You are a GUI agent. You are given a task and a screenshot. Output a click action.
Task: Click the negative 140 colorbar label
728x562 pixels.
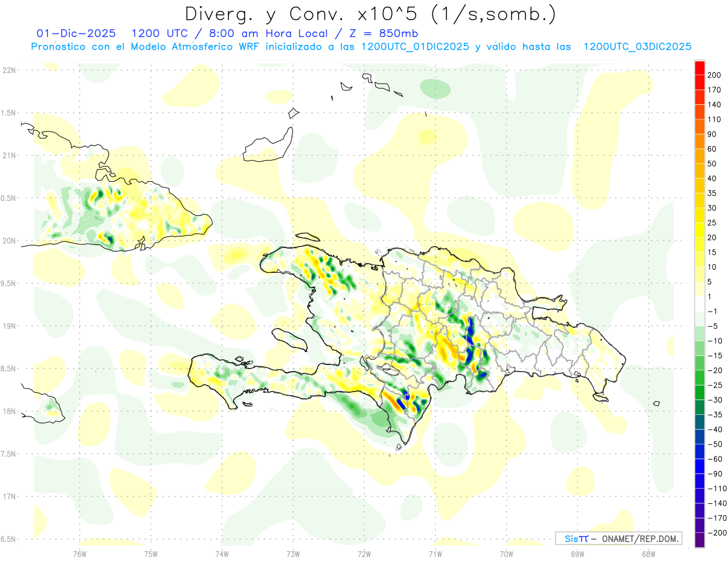tap(716, 503)
